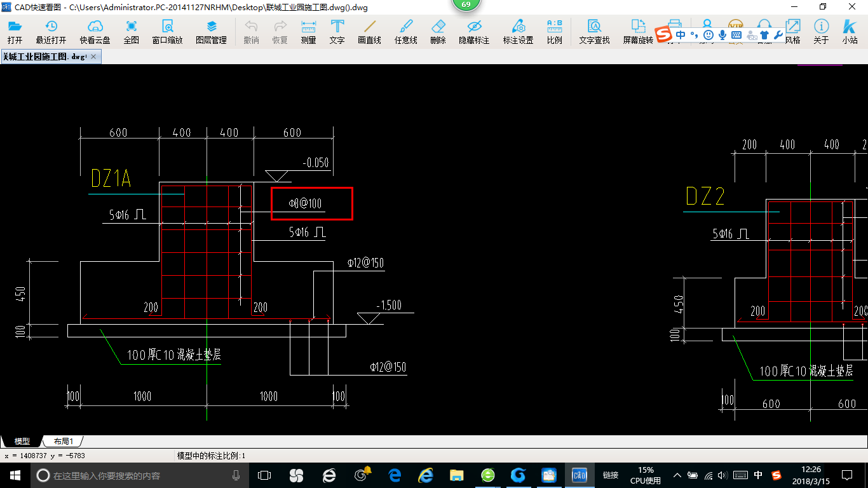Toggle 中 Chinese/English mode on the IME bar
The width and height of the screenshot is (868, 488).
point(681,34)
